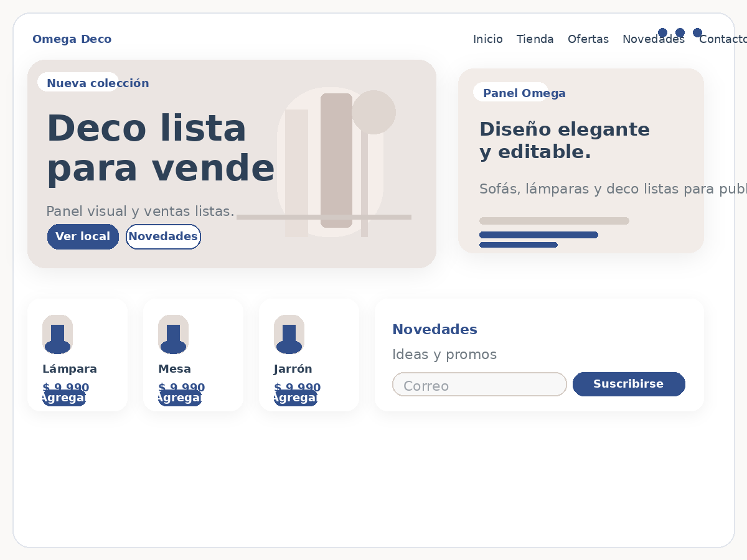Click the first dot in the top-right corner
The image size is (747, 560).
point(662,32)
